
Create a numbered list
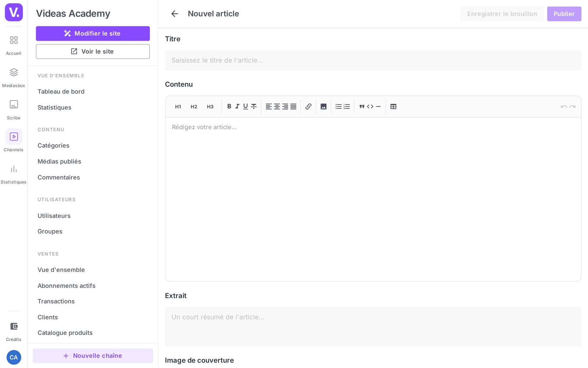(347, 106)
